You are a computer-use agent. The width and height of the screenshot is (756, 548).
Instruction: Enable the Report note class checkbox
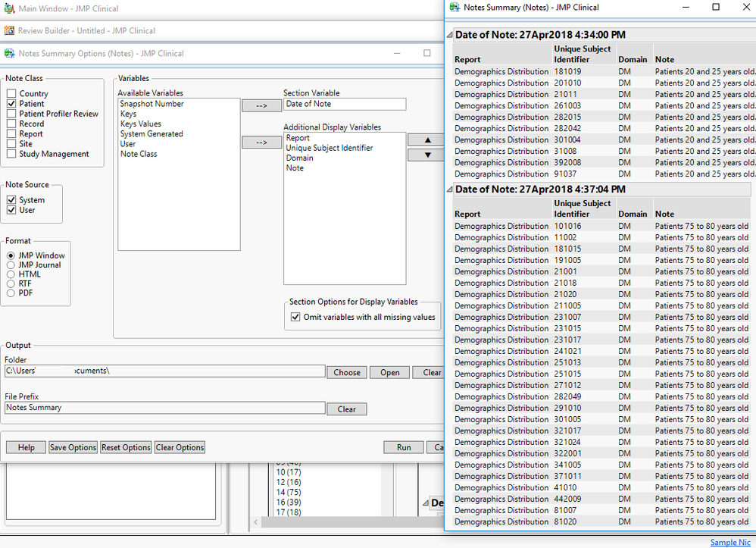click(x=11, y=134)
